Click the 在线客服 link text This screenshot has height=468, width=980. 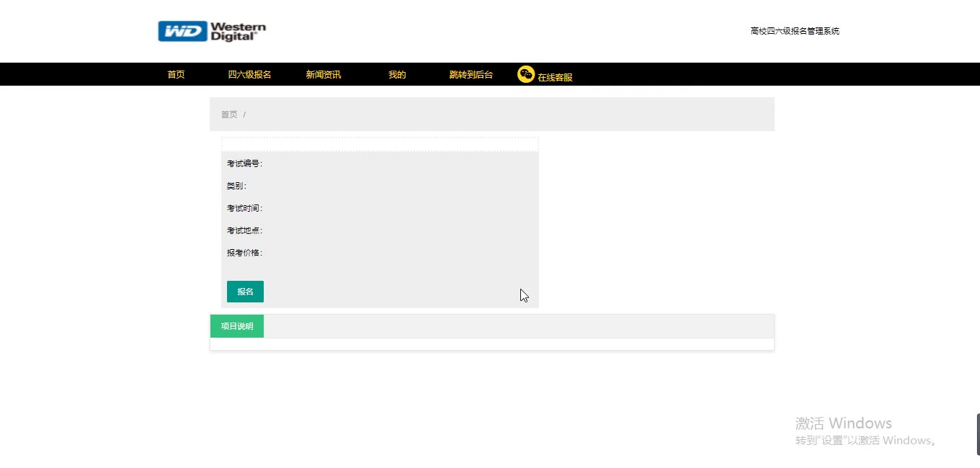(555, 77)
